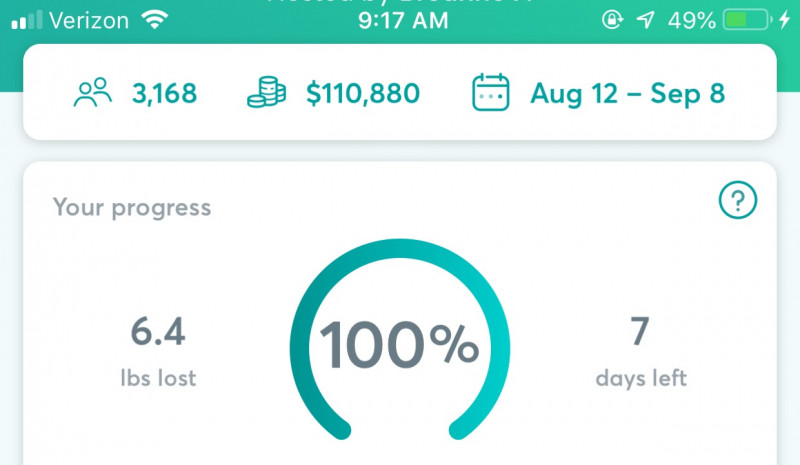Tap the 6.4 lbs lost stat

tap(158, 351)
